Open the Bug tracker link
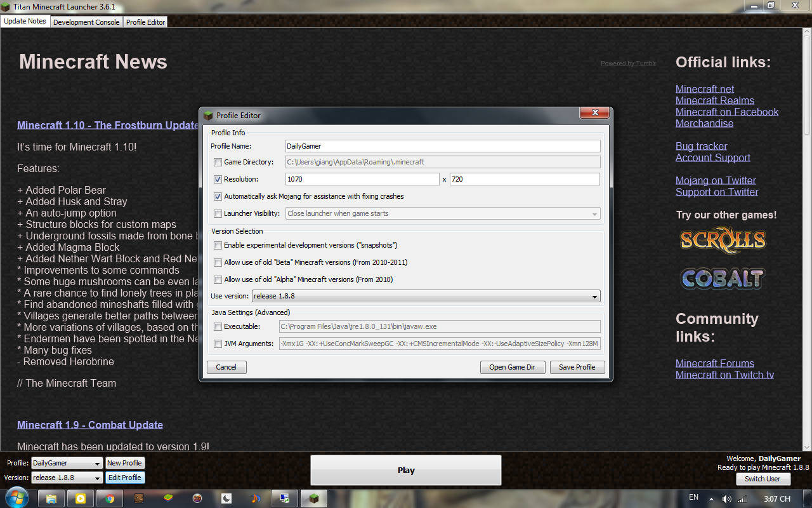This screenshot has height=508, width=812. click(701, 146)
